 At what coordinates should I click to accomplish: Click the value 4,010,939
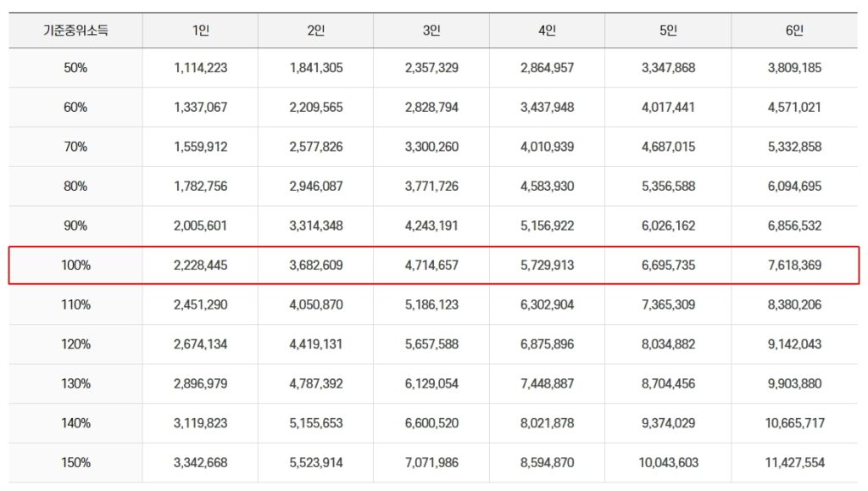pos(547,147)
